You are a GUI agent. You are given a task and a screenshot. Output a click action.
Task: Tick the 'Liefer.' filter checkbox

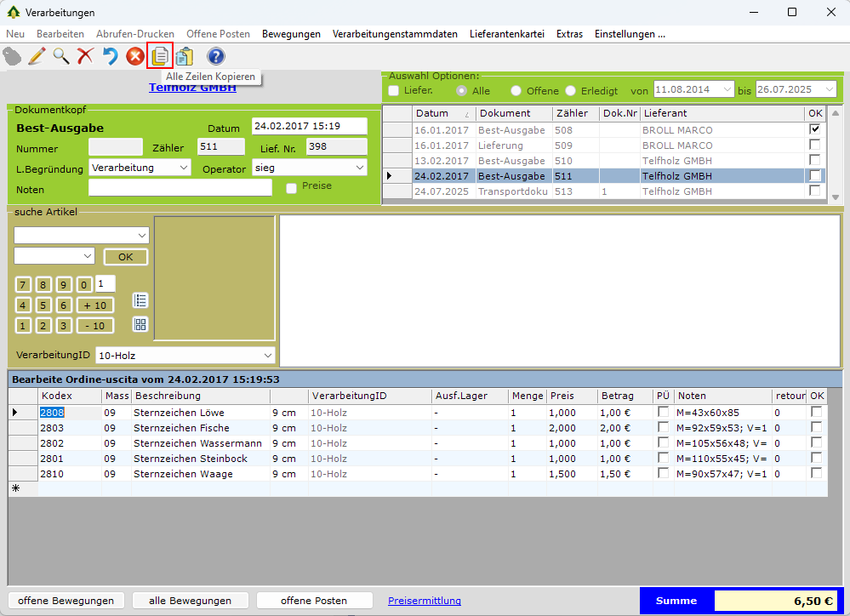click(393, 90)
